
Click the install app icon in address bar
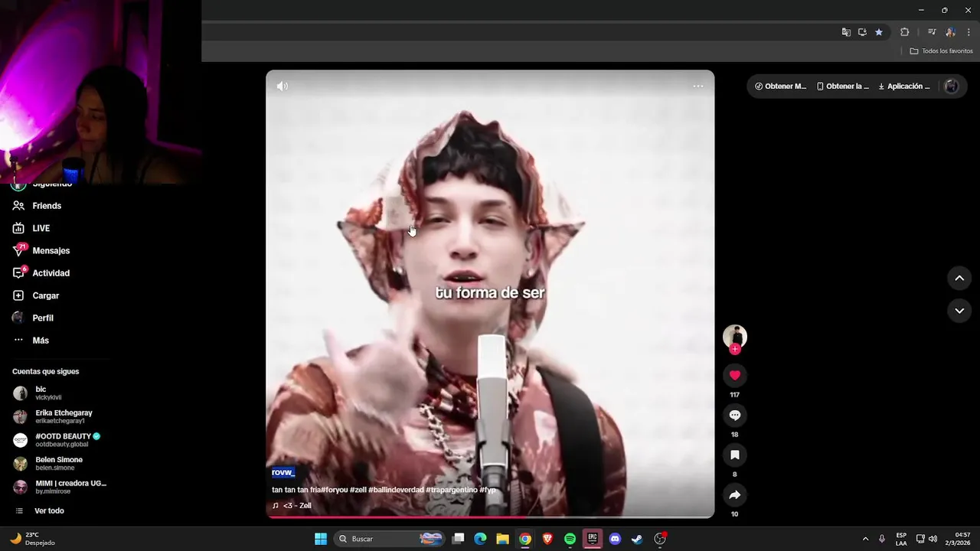862,32
